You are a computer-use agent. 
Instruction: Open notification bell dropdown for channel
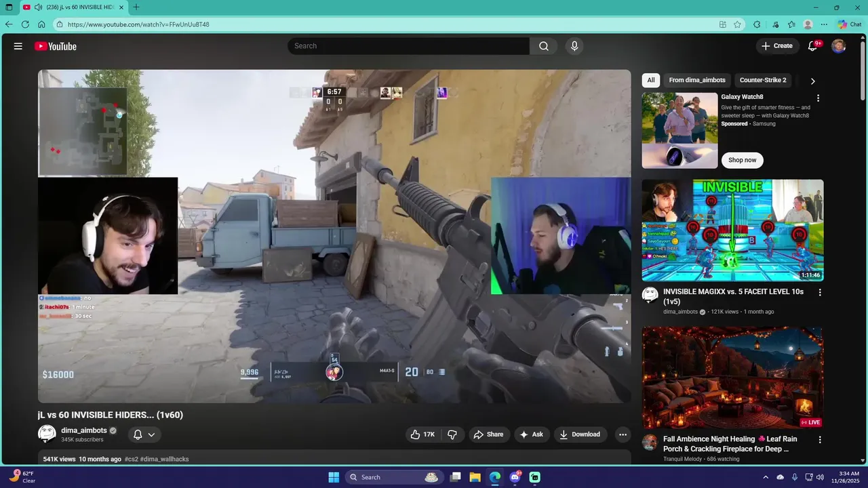click(x=144, y=434)
